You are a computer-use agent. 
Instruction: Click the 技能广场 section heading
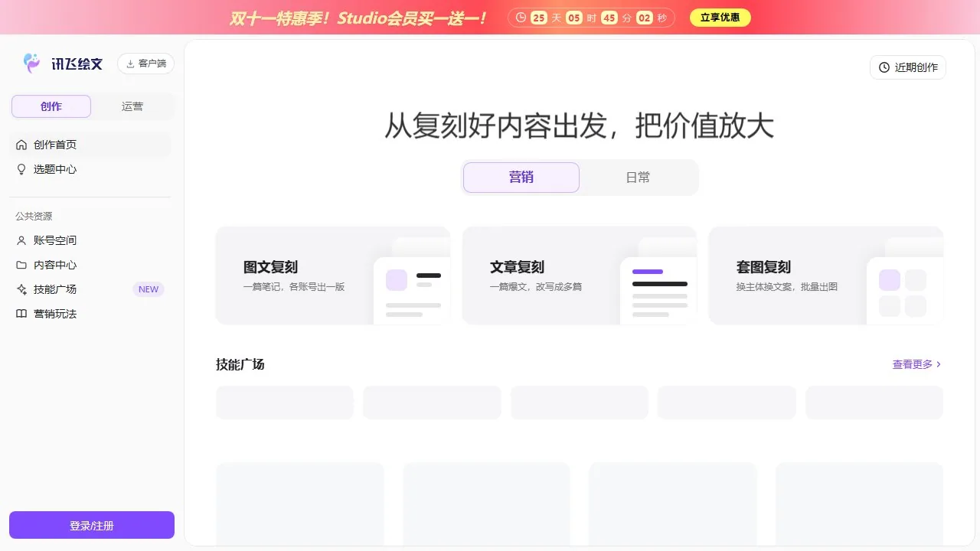coord(240,364)
